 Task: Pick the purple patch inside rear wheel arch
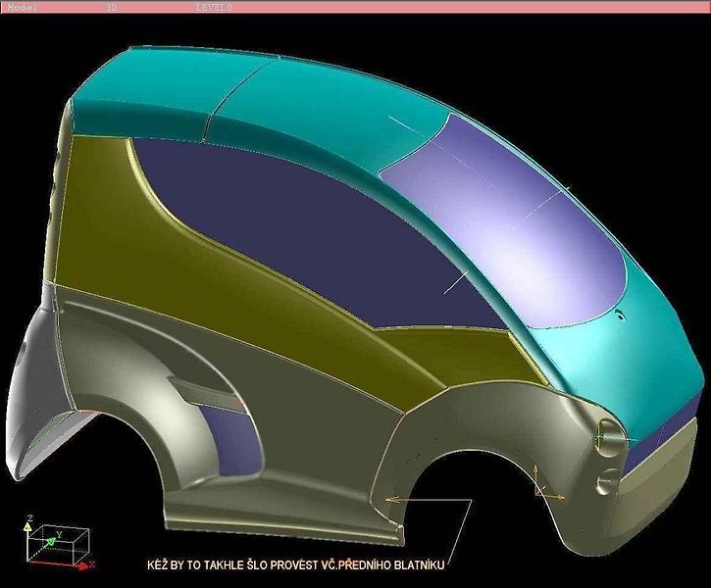pos(229,442)
